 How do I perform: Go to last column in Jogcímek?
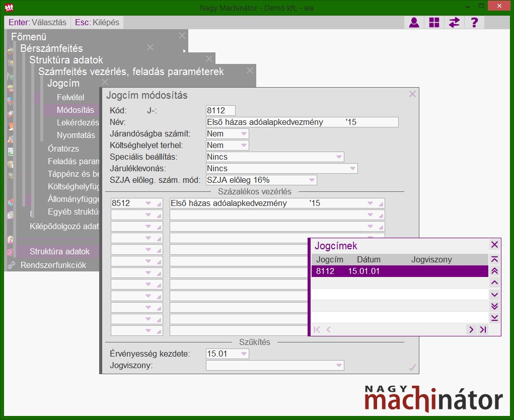click(x=483, y=329)
